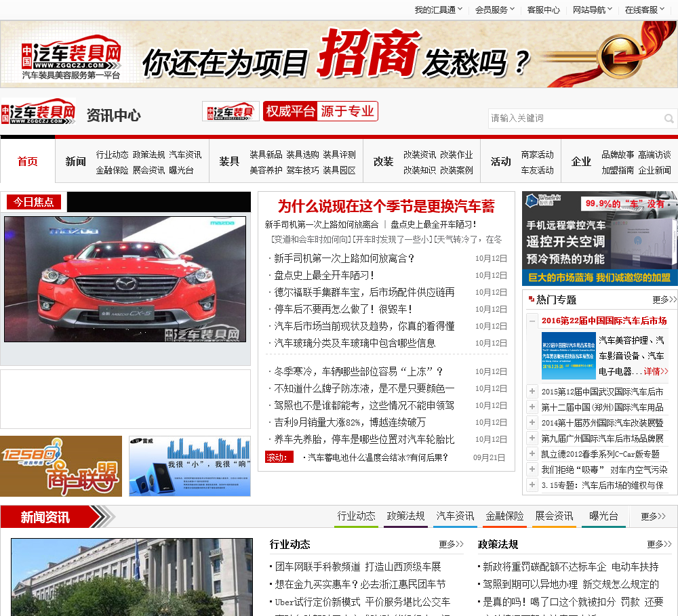Open the small 泛车装具 logo badge

tap(231, 112)
